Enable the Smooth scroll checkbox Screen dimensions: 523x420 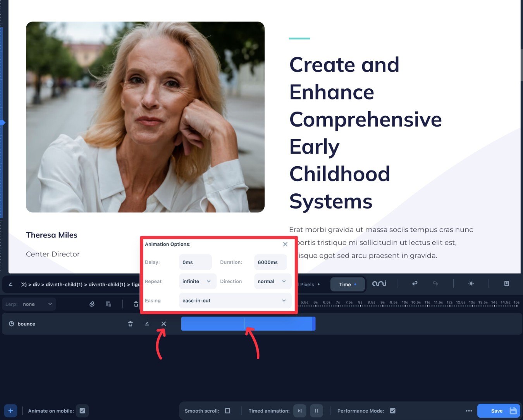click(x=227, y=411)
